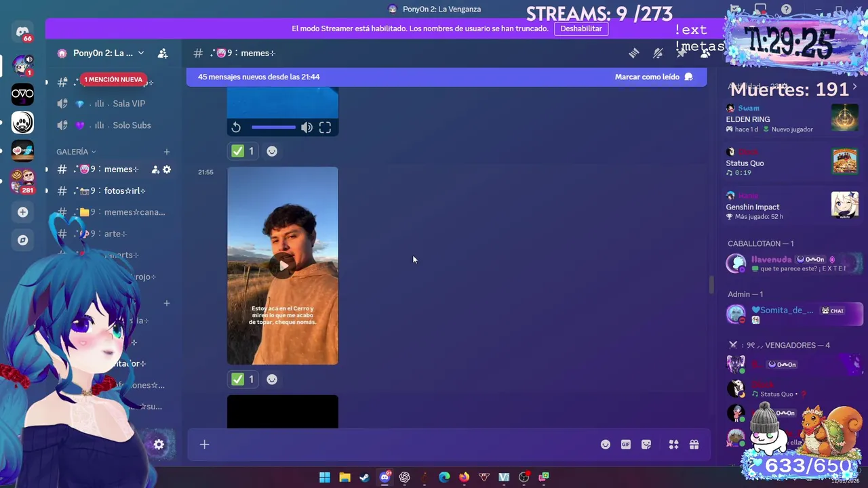Click the 21:55 message timestamp
The width and height of the screenshot is (868, 488).
coord(205,172)
